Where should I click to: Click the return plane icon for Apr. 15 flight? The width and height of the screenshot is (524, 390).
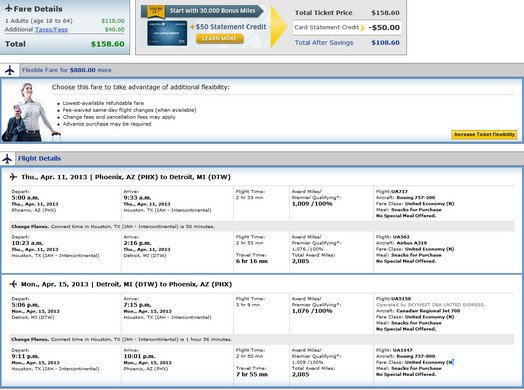click(13, 284)
